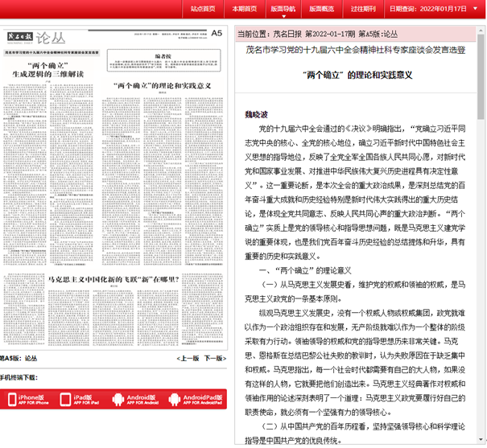Click the 编者按 editor's note box

point(163,60)
